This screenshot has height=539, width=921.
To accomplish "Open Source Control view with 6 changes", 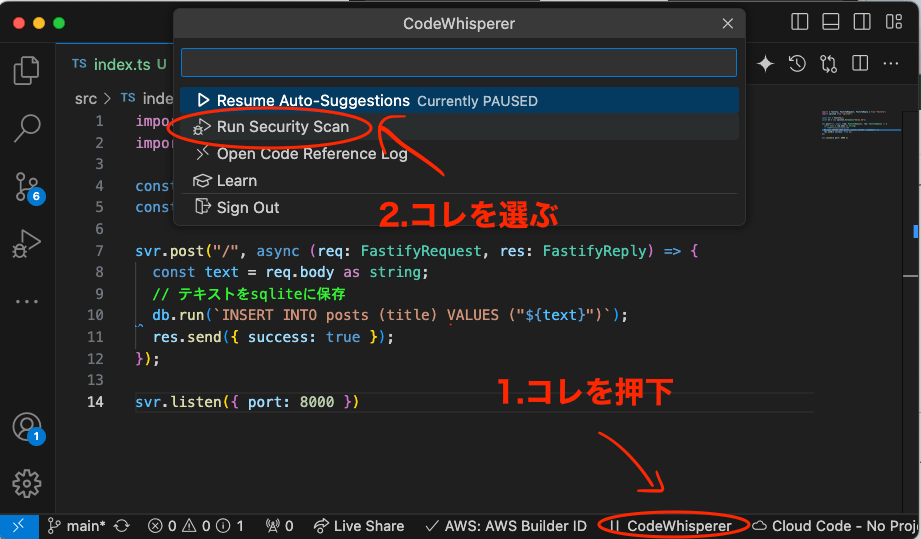I will click(29, 187).
